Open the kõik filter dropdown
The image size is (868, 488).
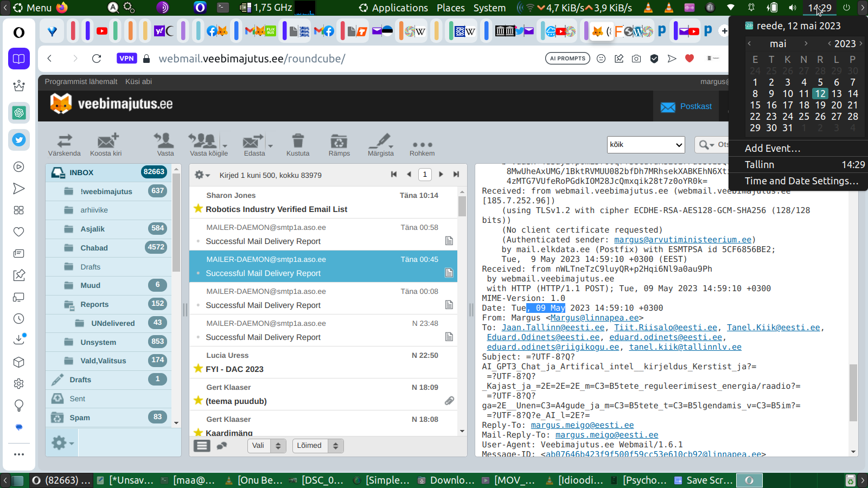[646, 145]
